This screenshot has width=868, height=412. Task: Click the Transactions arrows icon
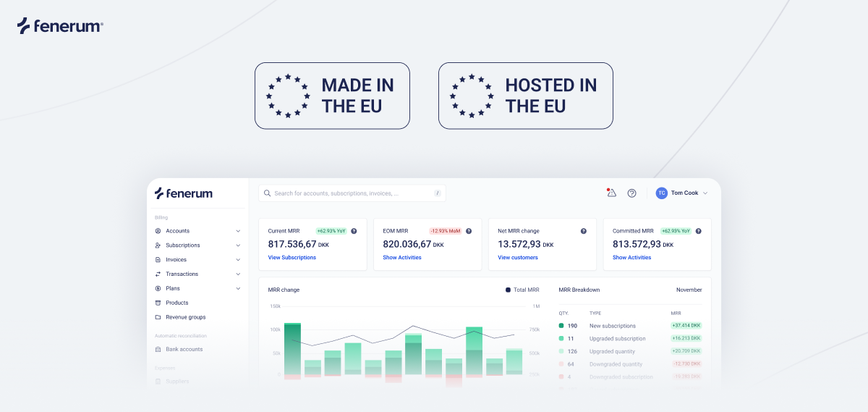[158, 274]
